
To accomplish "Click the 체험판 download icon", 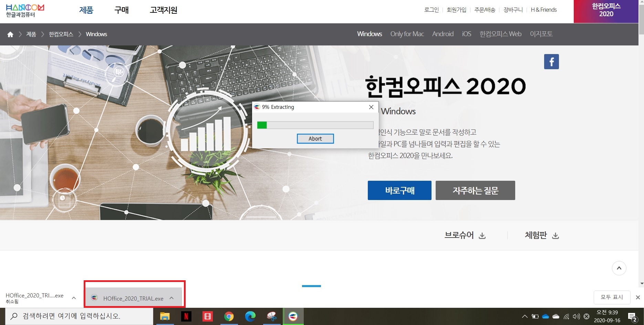I will (x=555, y=236).
